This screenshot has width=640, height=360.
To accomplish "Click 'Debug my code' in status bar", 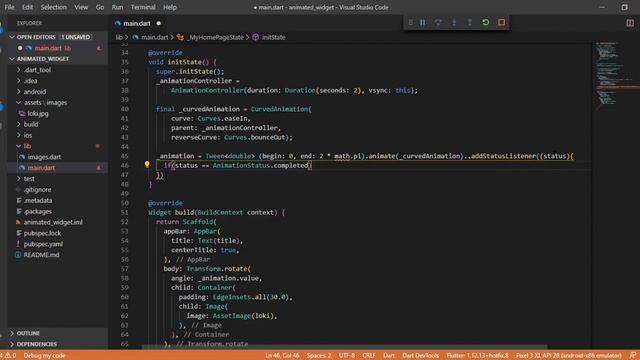I will point(44,356).
